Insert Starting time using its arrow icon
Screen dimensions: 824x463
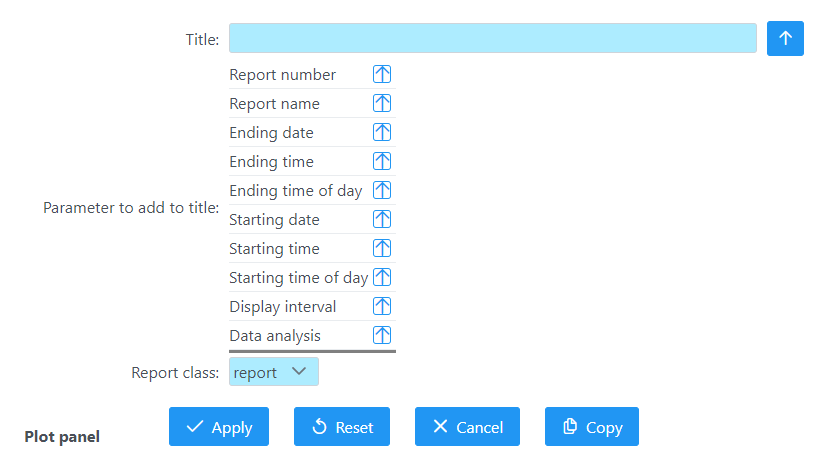(382, 249)
